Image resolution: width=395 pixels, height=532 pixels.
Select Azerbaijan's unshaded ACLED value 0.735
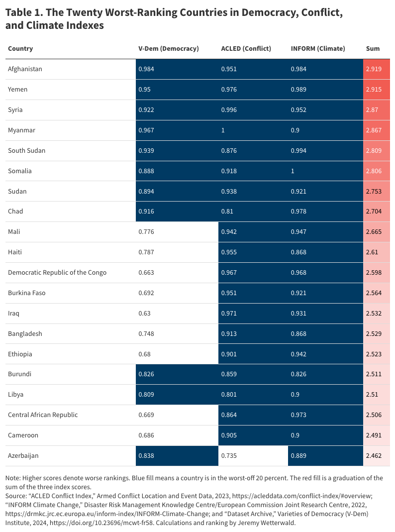point(229,455)
